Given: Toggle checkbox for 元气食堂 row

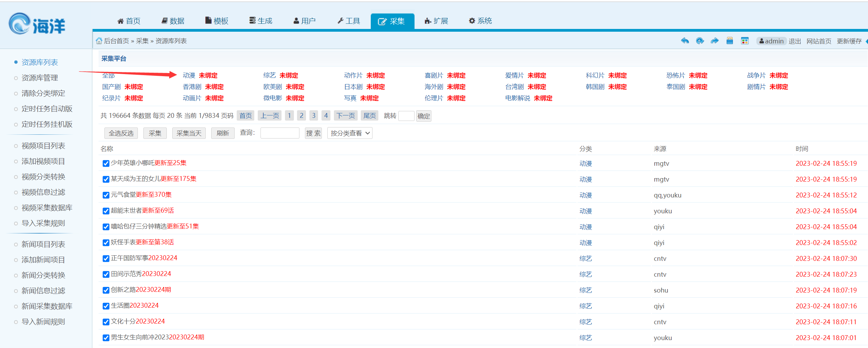Looking at the screenshot, I should point(106,195).
